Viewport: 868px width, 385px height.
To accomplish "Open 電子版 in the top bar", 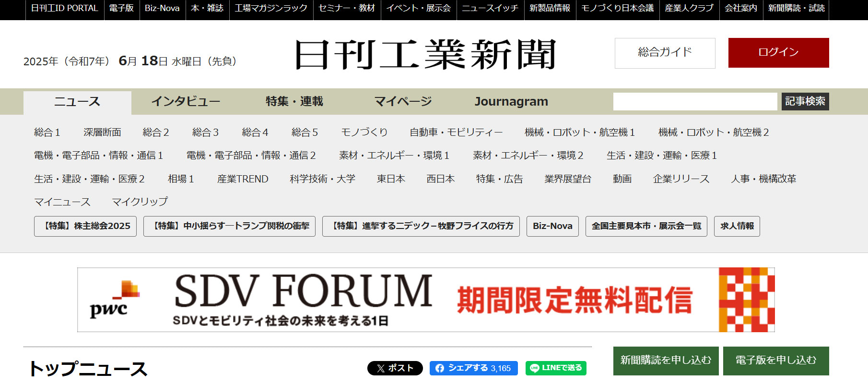I will (x=121, y=8).
